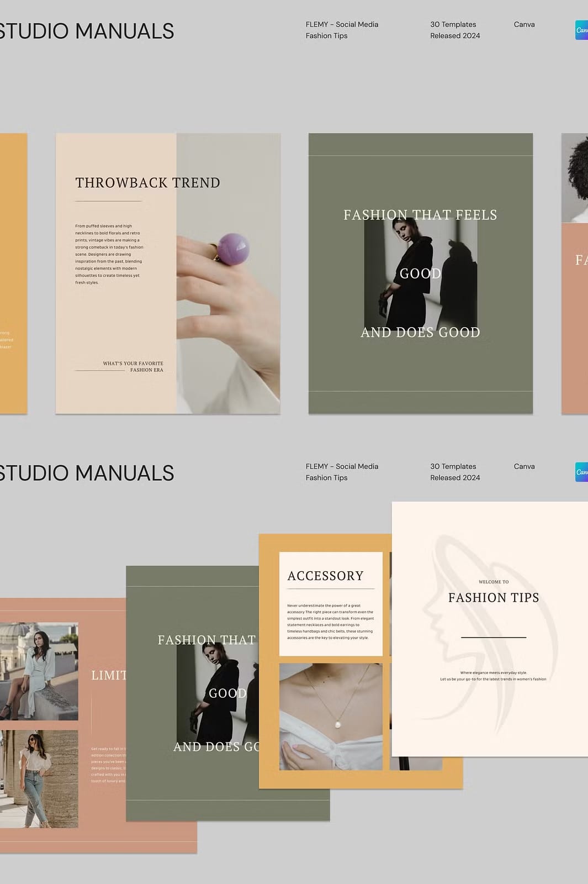The width and height of the screenshot is (588, 884).
Task: Click the lower 'FLEMY – Social Media' label
Action: 342,466
